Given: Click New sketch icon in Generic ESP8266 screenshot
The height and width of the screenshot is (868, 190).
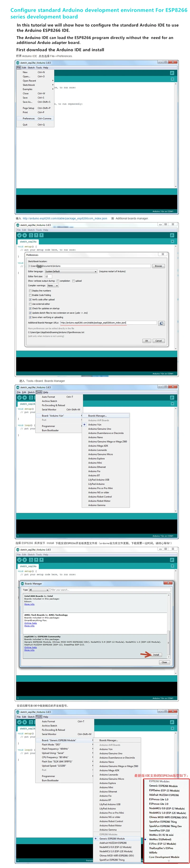Looking at the screenshot, I should pos(31,722).
